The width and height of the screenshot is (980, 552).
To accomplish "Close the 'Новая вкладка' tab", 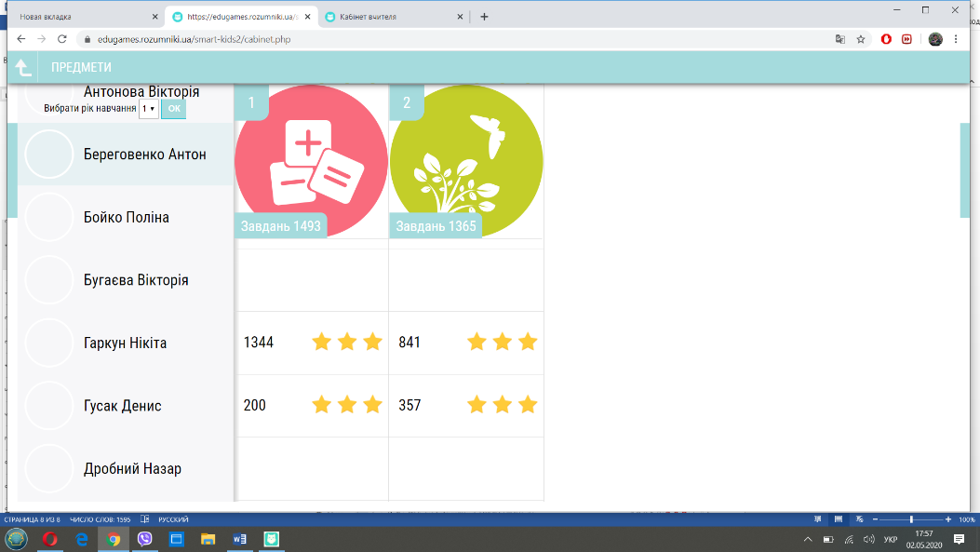I will [x=155, y=17].
